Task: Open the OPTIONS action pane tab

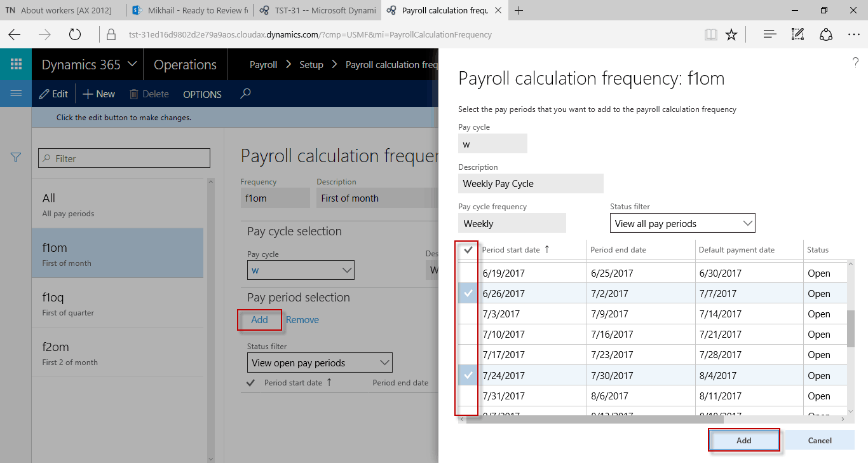Action: [202, 94]
